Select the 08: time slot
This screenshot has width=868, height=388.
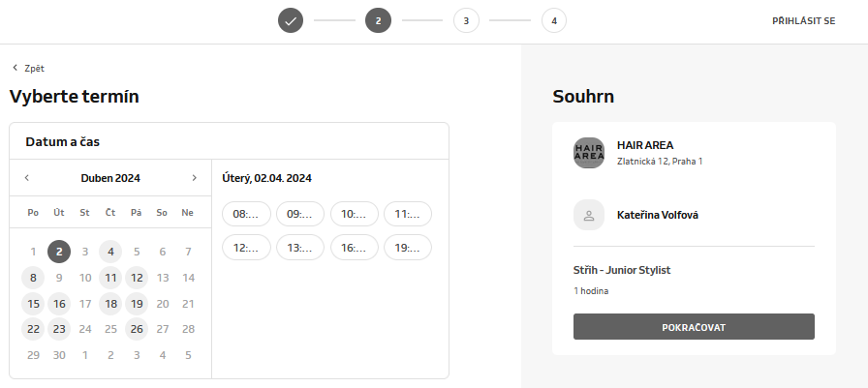click(246, 214)
